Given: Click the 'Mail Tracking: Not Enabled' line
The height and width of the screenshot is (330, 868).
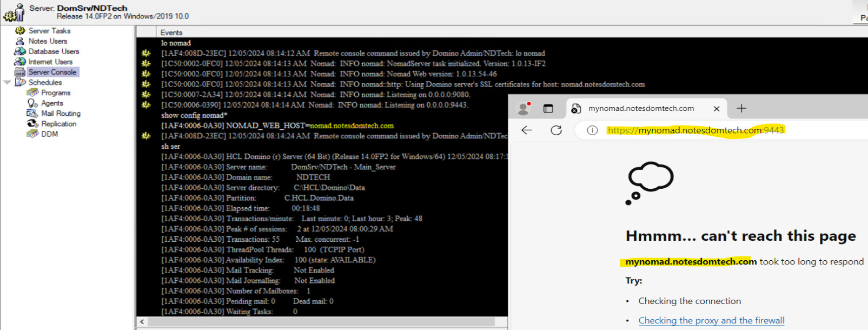Looking at the screenshot, I should [x=248, y=270].
